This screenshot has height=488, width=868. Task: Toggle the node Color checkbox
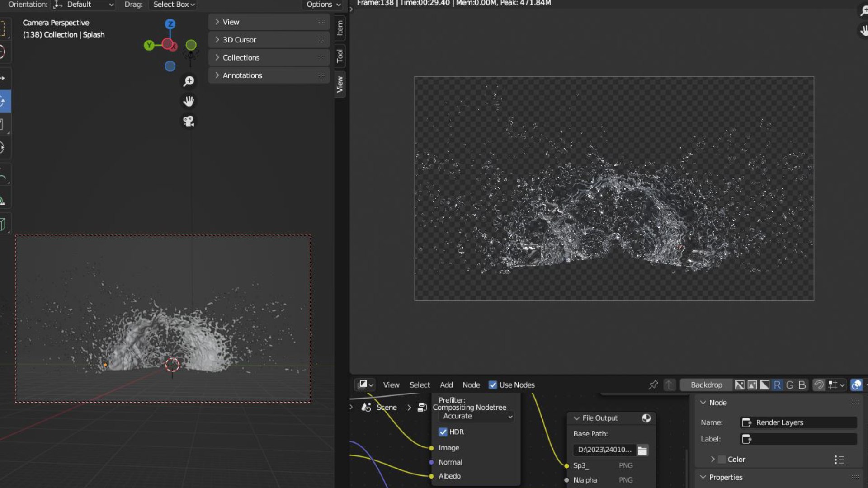(x=722, y=460)
